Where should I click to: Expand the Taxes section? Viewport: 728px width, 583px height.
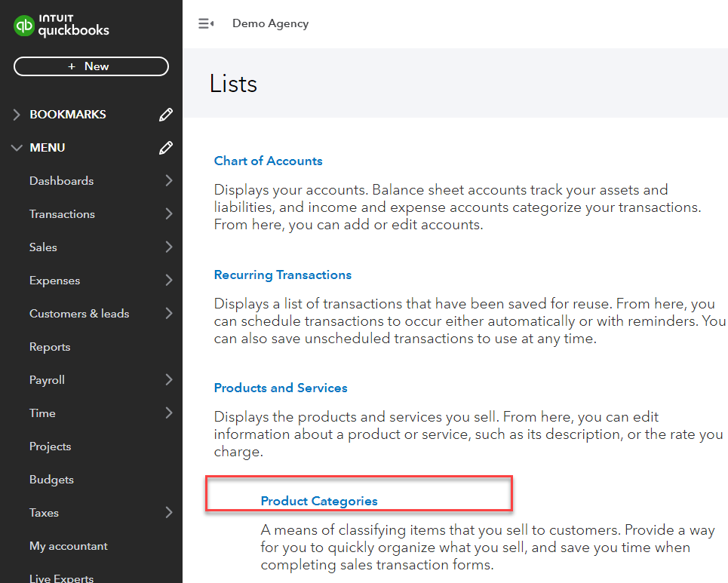169,513
